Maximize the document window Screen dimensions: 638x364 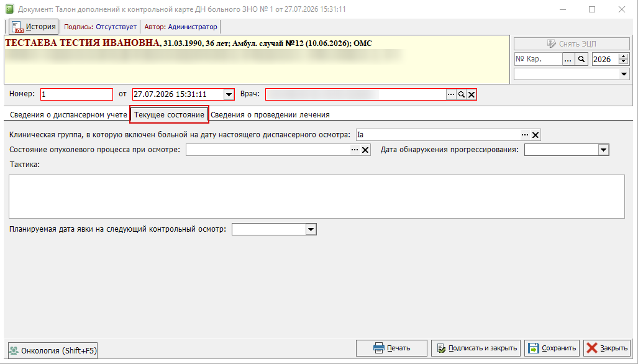[x=592, y=9]
